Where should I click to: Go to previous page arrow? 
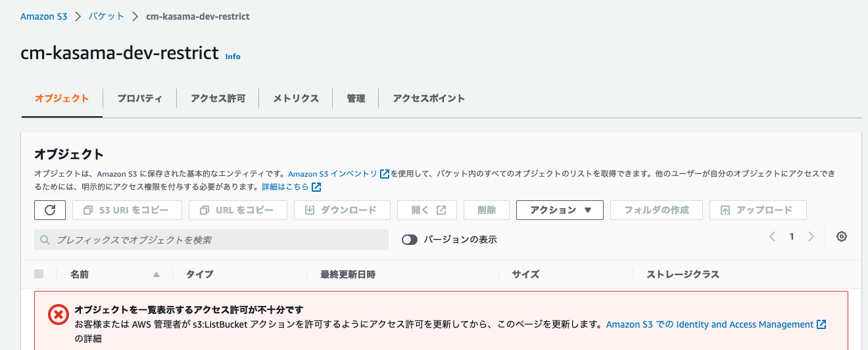pyautogui.click(x=773, y=236)
